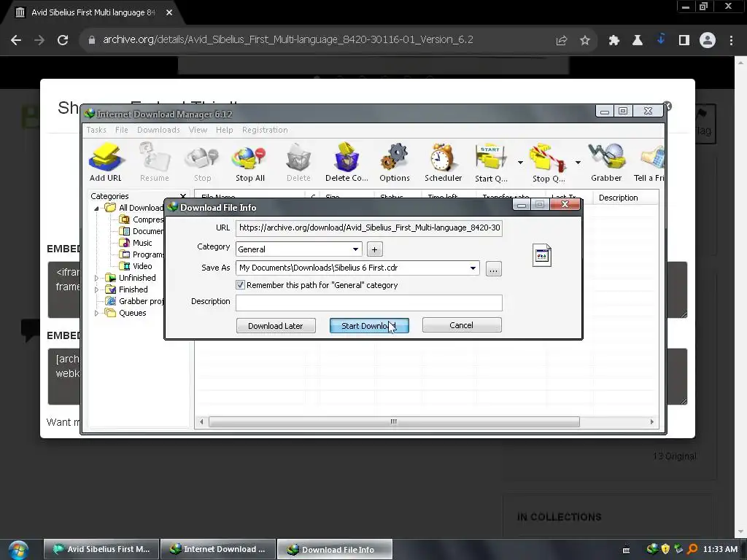Expand the Finished tree node
Viewport: 747px width, 560px height.
[x=96, y=289]
